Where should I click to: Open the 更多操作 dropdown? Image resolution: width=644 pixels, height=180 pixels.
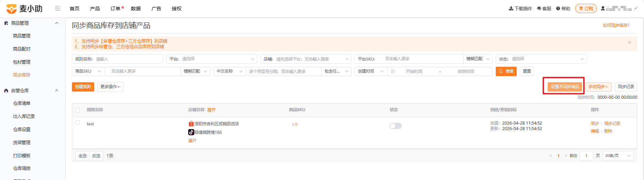click(110, 87)
